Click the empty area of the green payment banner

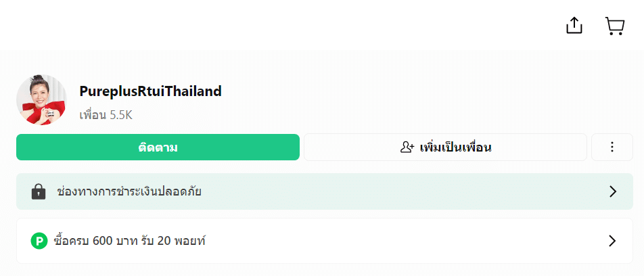coord(402,191)
